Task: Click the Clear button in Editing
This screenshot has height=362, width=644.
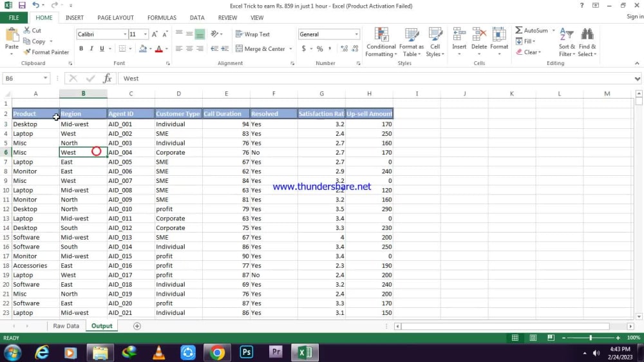Action: (529, 52)
